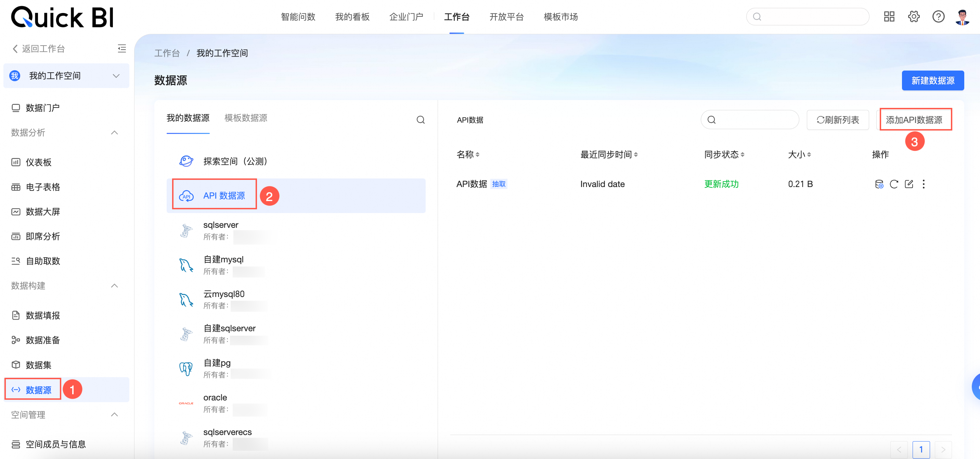Viewport: 980px width, 459px height.
Task: Open help question mark icon
Action: click(938, 17)
